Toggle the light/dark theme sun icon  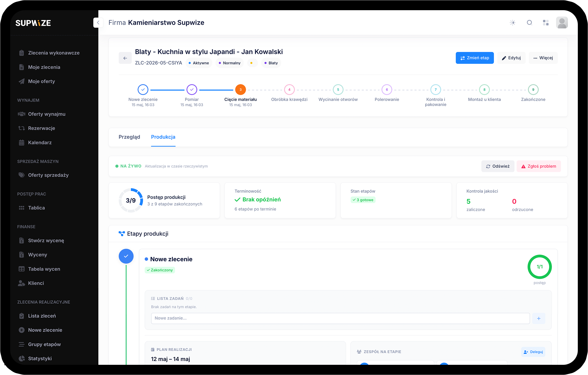pos(513,23)
